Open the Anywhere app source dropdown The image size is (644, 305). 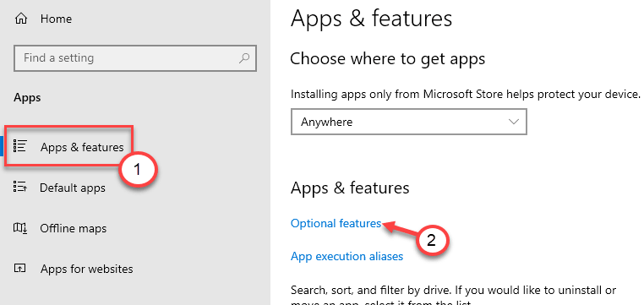click(409, 122)
